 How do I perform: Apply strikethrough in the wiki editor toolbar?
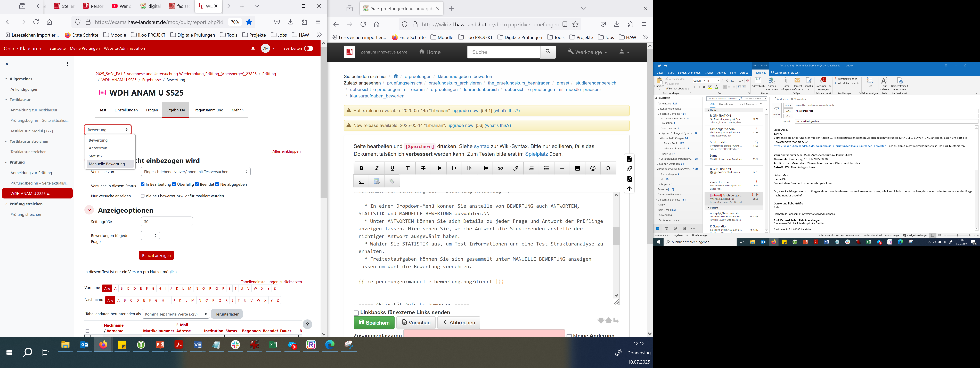(x=423, y=168)
